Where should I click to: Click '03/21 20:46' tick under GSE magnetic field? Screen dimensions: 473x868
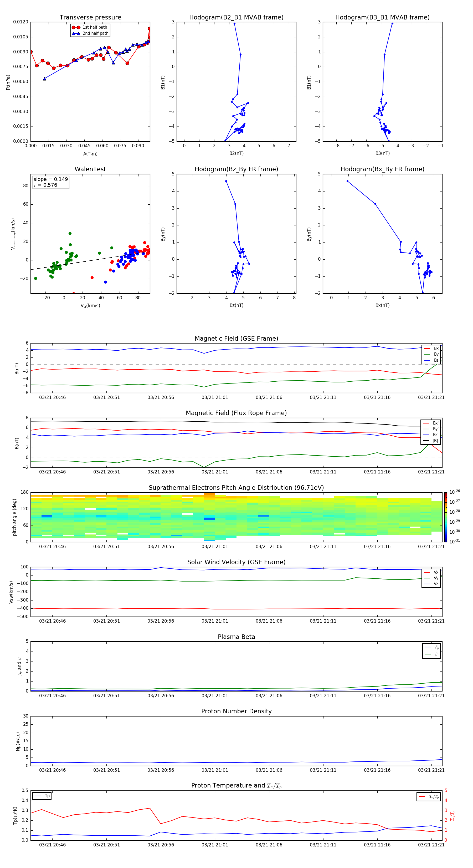53,398
